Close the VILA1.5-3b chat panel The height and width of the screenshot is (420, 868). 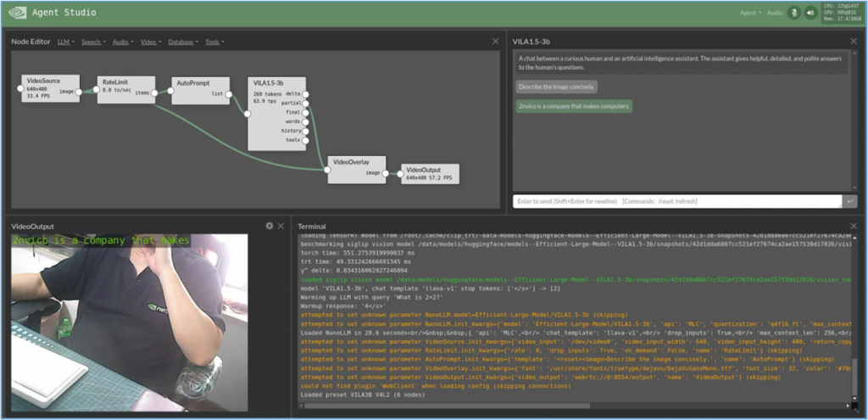(854, 41)
